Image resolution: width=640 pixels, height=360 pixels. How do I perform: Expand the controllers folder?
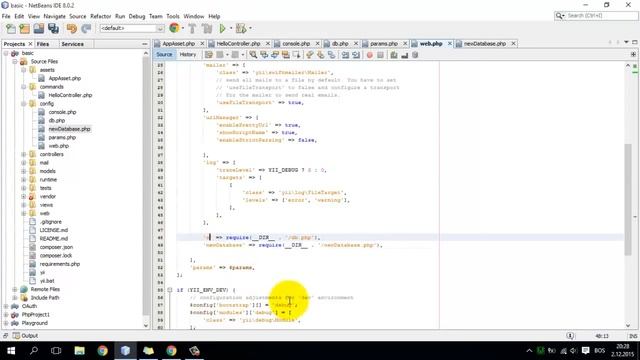(x=24, y=154)
